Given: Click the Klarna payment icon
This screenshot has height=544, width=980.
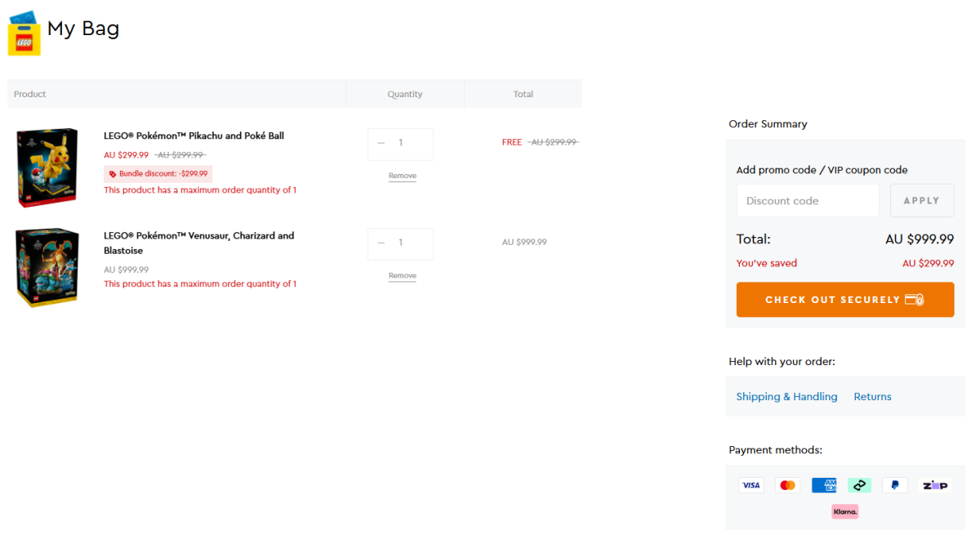Looking at the screenshot, I should (845, 511).
